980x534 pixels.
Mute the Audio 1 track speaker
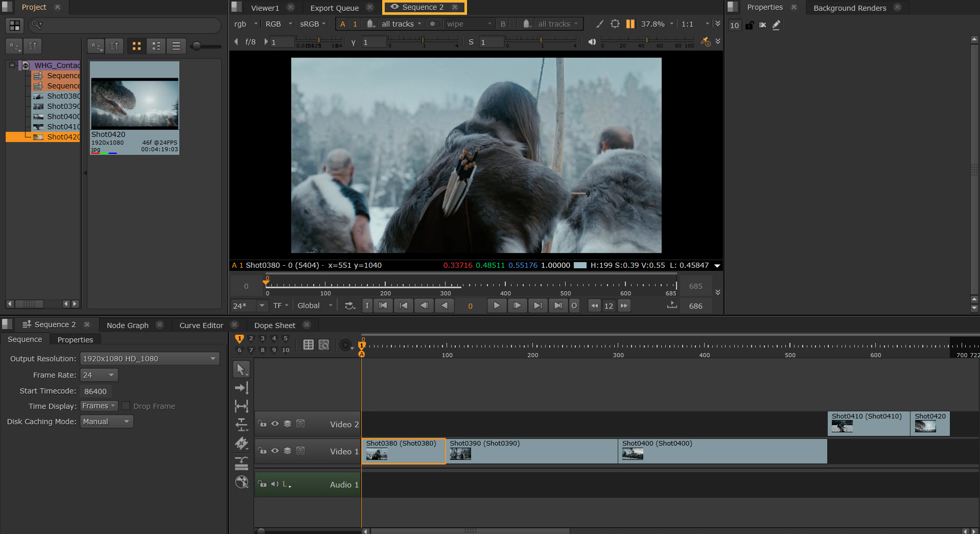[275, 484]
